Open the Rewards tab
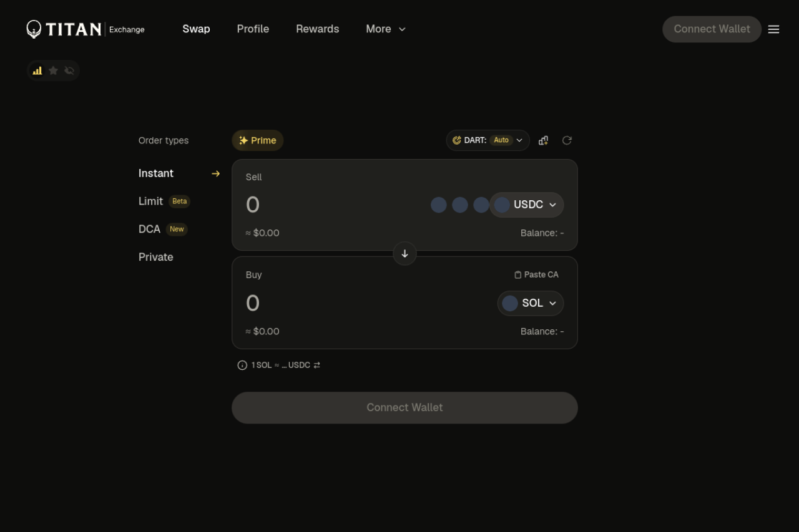 click(x=317, y=29)
